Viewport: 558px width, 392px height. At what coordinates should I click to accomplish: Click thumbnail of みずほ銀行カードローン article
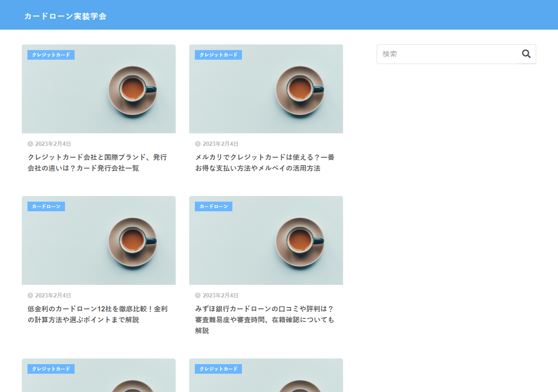266,240
